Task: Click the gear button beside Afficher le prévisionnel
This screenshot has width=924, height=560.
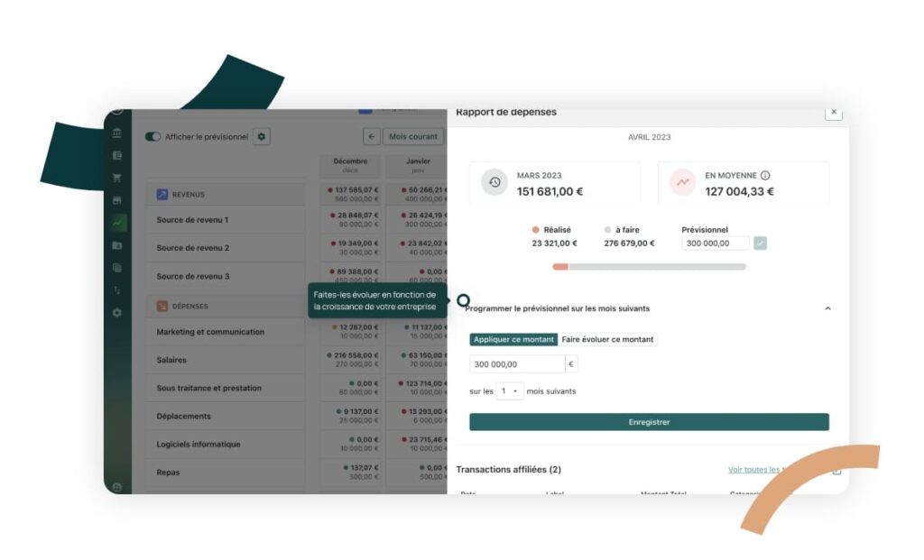Action: coord(262,136)
